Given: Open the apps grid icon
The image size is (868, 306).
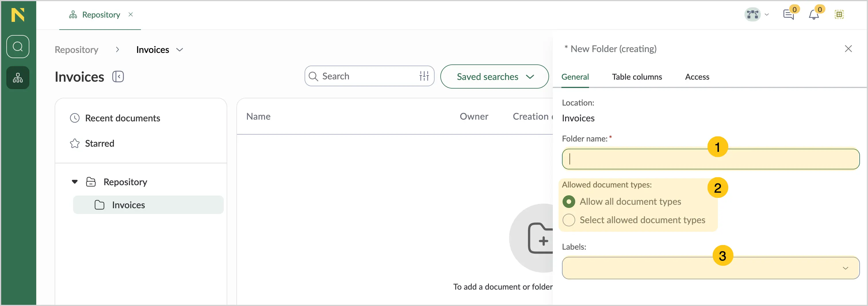Looking at the screenshot, I should [x=839, y=14].
